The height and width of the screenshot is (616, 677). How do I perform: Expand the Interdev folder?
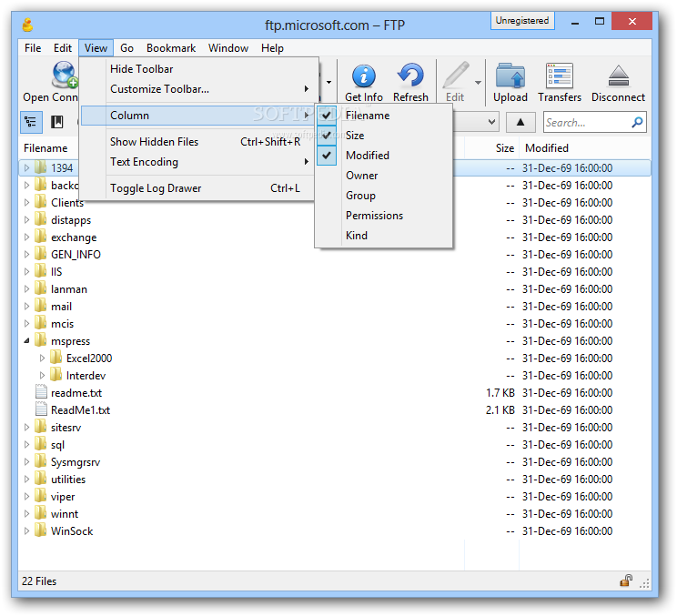pos(42,375)
